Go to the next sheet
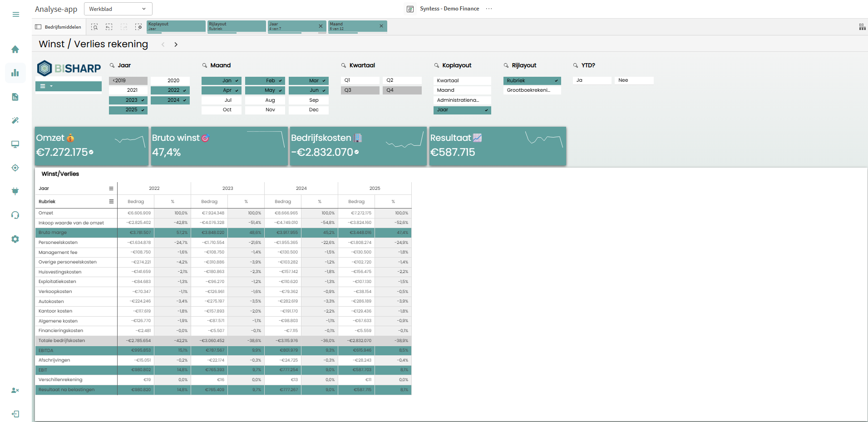This screenshot has width=868, height=422. point(176,45)
